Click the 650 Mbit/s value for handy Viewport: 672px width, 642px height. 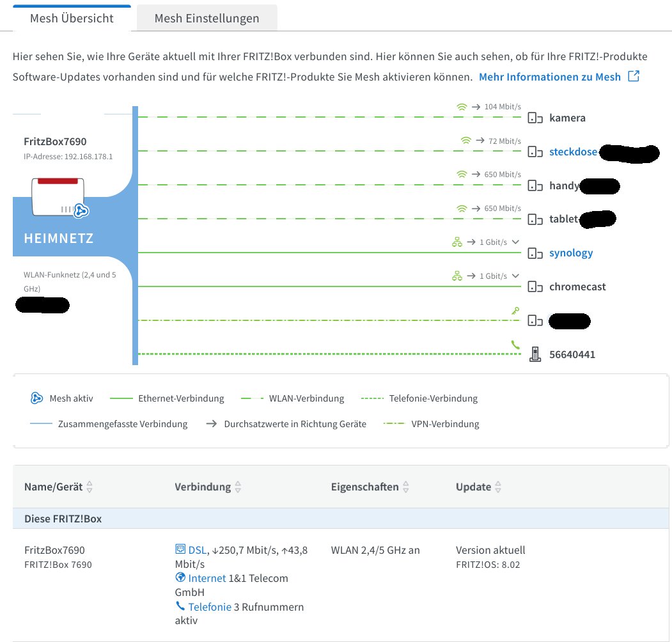[x=503, y=175]
